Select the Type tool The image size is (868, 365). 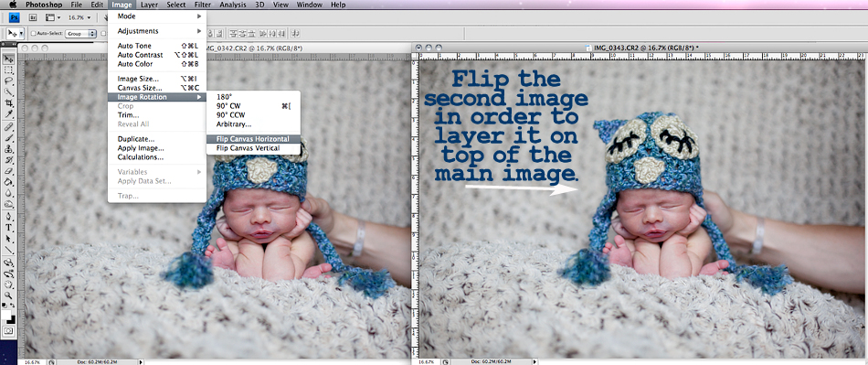click(9, 228)
